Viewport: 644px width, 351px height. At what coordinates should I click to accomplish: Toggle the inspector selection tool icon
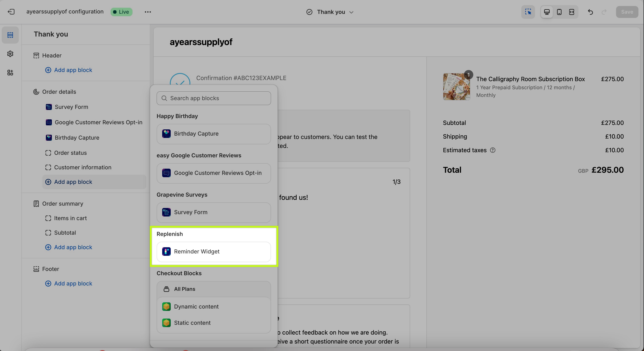pyautogui.click(x=528, y=12)
